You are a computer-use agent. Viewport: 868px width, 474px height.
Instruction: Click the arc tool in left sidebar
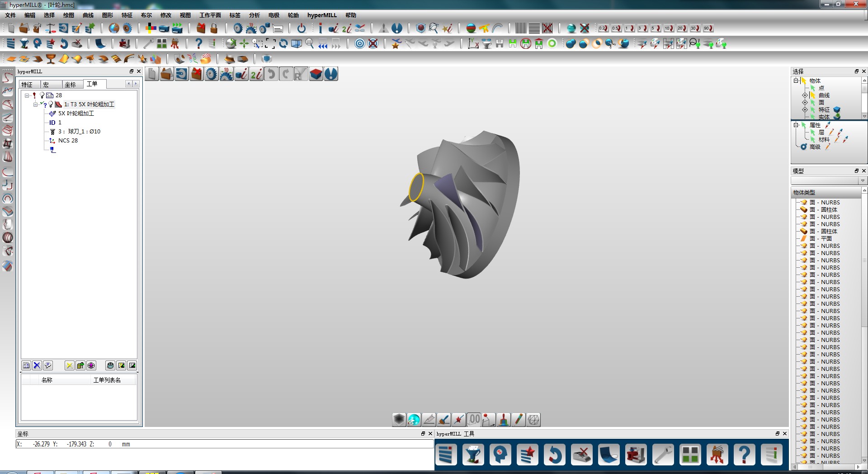tap(8, 172)
